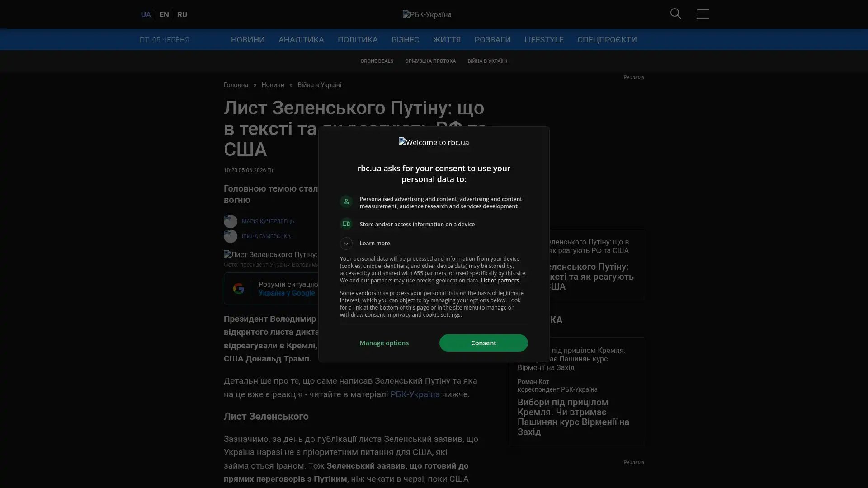This screenshot has width=868, height=488.
Task: Open author Ірина Гамерська profile
Action: (266, 236)
